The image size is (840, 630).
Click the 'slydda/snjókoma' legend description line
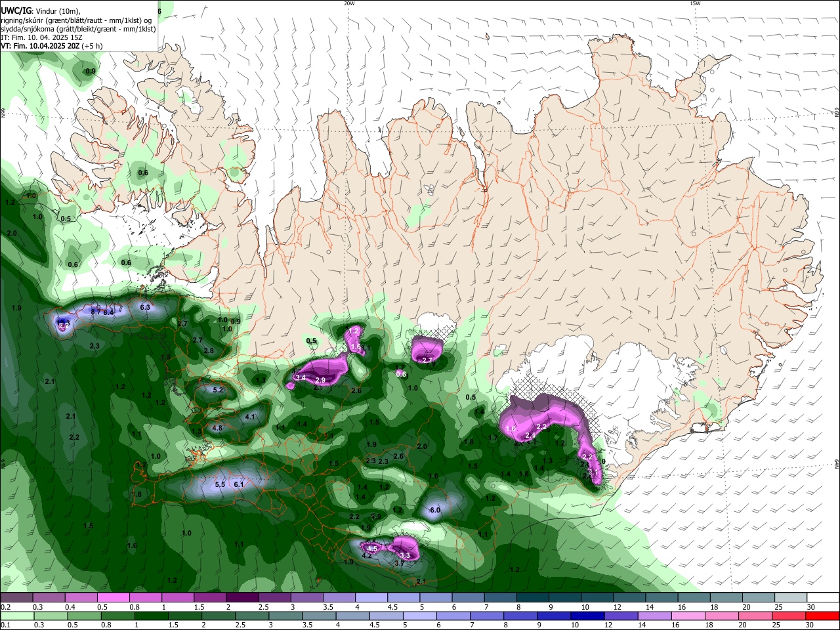pyautogui.click(x=78, y=29)
